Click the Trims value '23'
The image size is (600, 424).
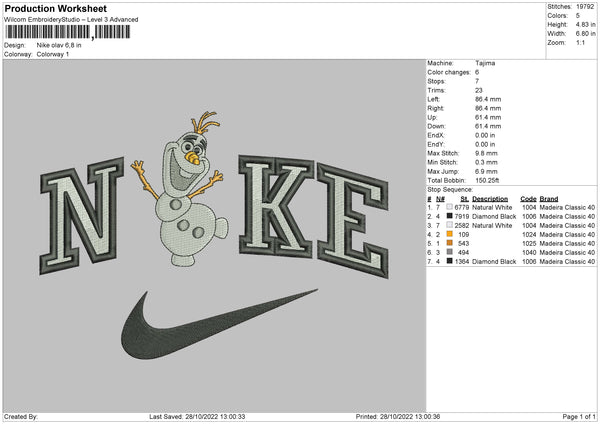tap(479, 90)
